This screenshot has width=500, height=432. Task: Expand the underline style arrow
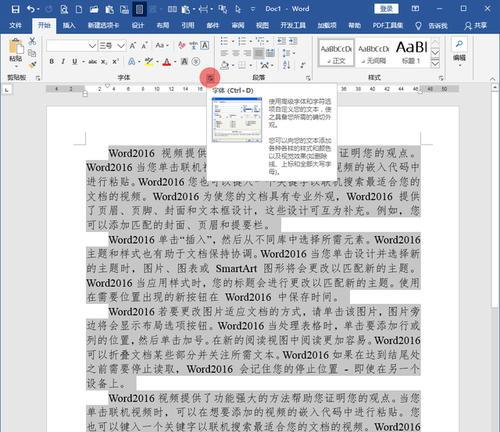tap(83, 62)
